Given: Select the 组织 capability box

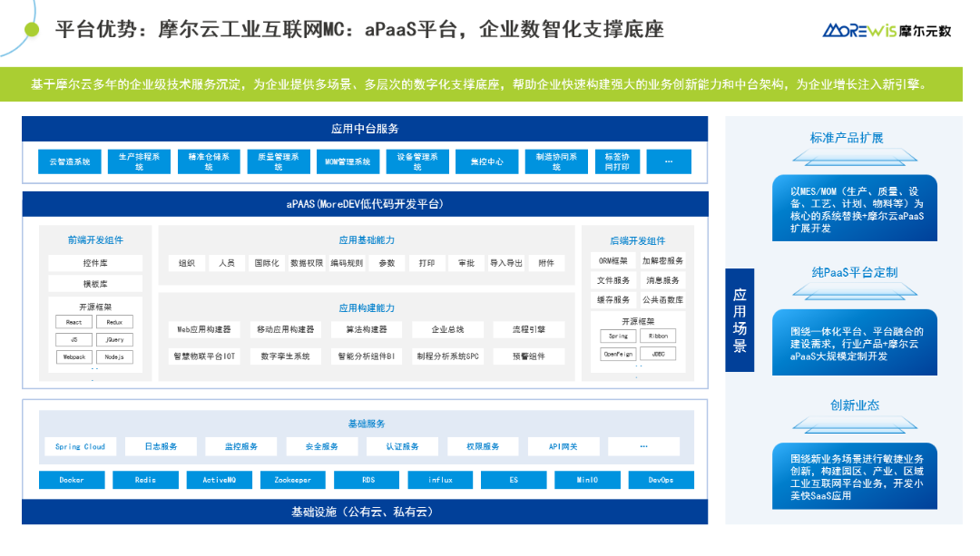Looking at the screenshot, I should (x=186, y=263).
